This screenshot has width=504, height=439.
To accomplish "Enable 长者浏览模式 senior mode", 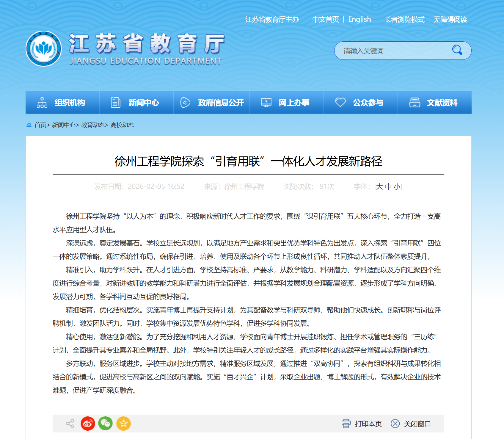I will pos(404,20).
